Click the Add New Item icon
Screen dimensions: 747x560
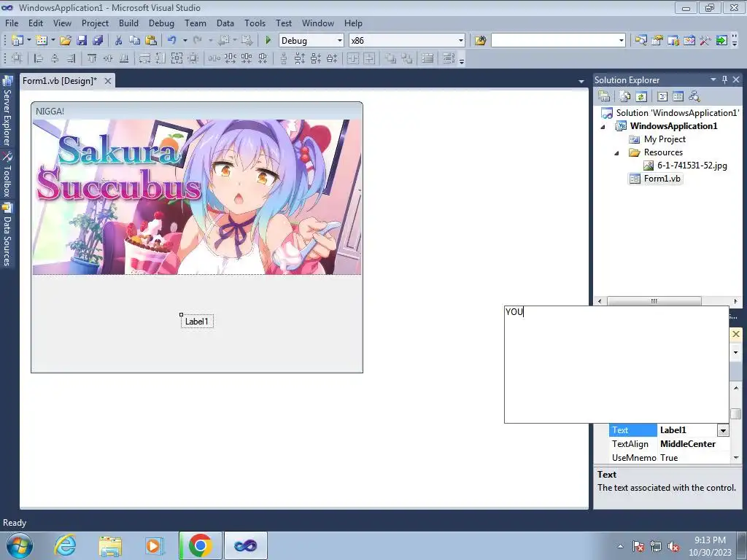42,41
